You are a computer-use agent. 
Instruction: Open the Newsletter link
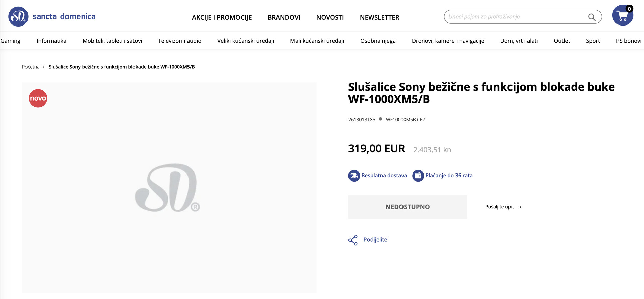(x=380, y=17)
